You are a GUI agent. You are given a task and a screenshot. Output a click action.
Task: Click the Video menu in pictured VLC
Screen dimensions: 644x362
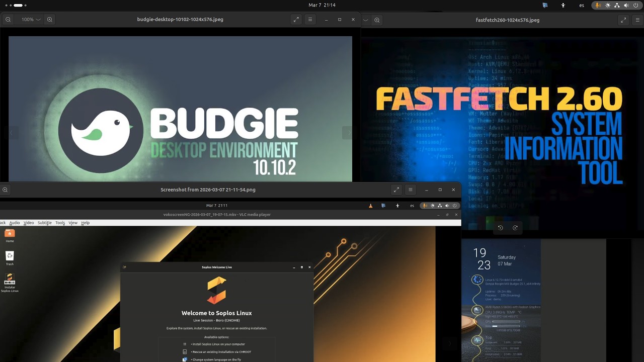point(29,223)
